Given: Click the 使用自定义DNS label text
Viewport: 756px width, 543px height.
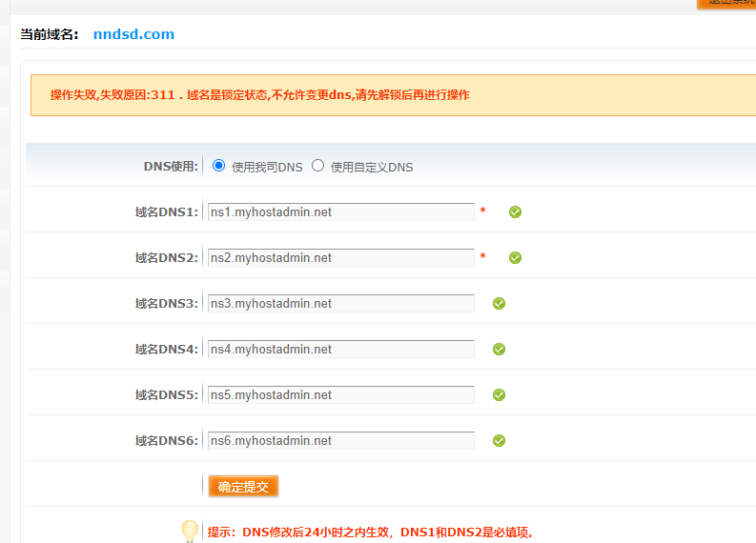Looking at the screenshot, I should [x=372, y=167].
